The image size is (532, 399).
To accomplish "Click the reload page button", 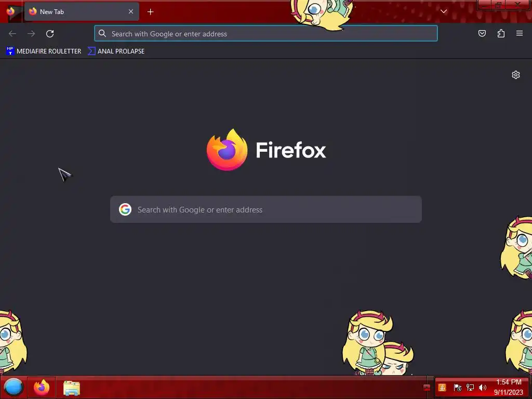I will (x=50, y=34).
